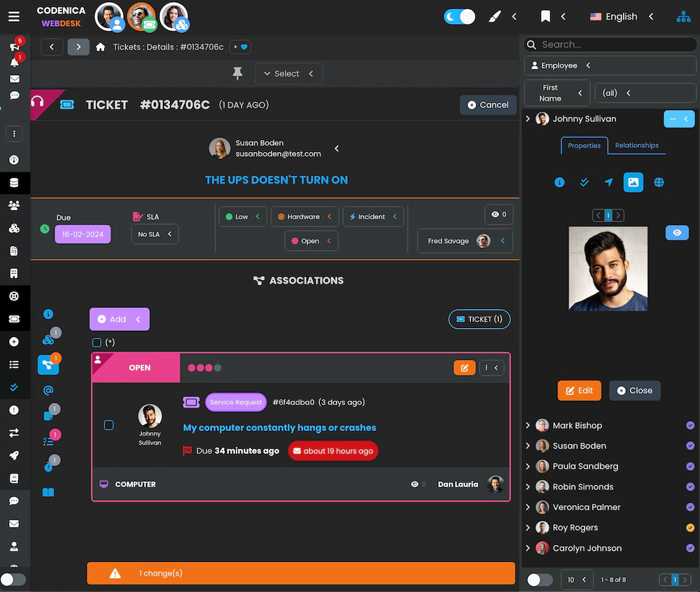Switch to the Relationships tab
This screenshot has height=592, width=700.
pos(636,146)
